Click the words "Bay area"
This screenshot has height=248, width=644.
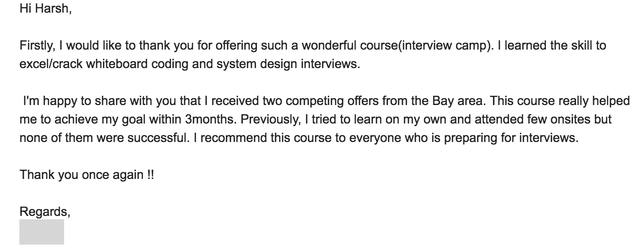(458, 101)
